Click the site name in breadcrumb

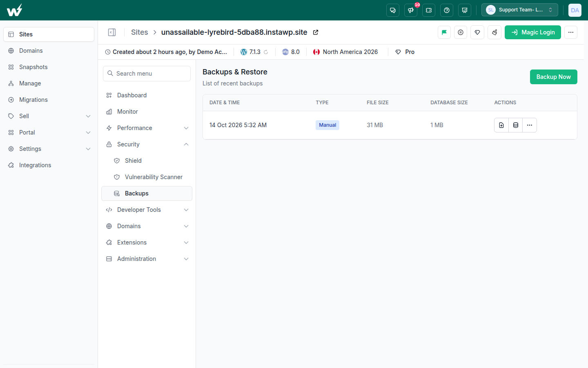(234, 32)
